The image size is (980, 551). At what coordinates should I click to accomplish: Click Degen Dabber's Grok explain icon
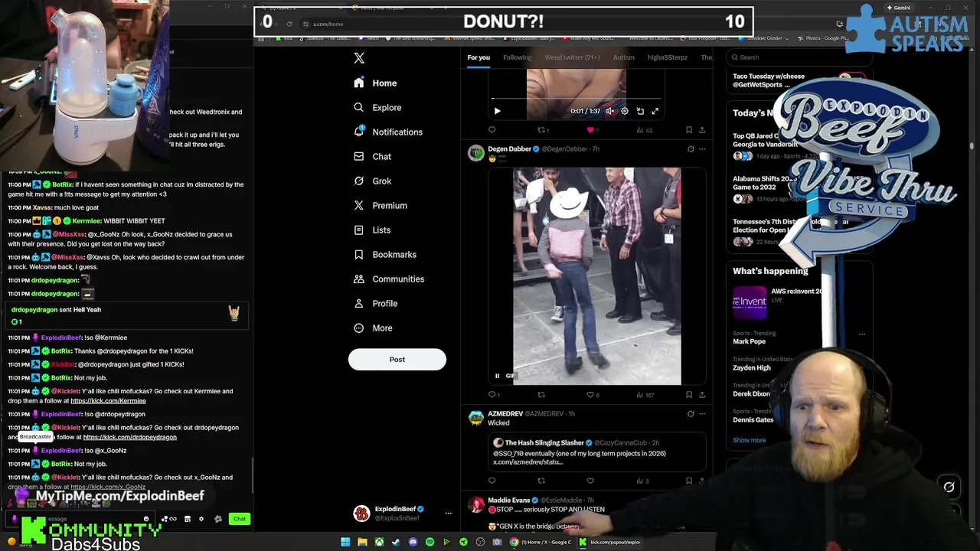point(691,149)
